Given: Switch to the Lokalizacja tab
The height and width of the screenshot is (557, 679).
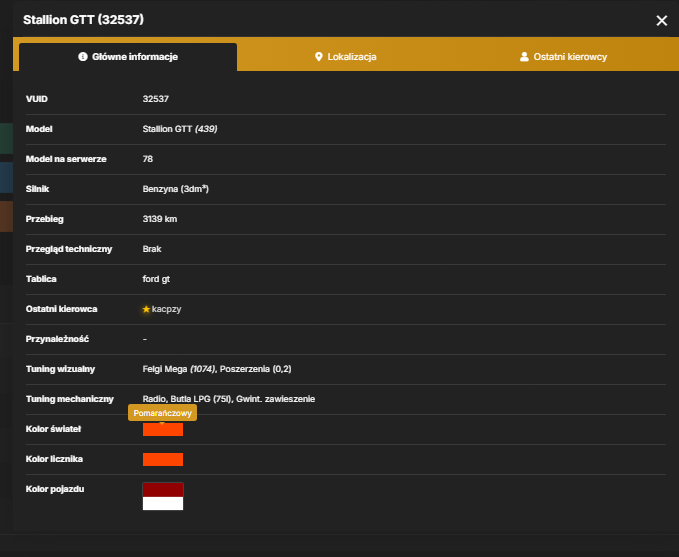Looking at the screenshot, I should (x=346, y=57).
